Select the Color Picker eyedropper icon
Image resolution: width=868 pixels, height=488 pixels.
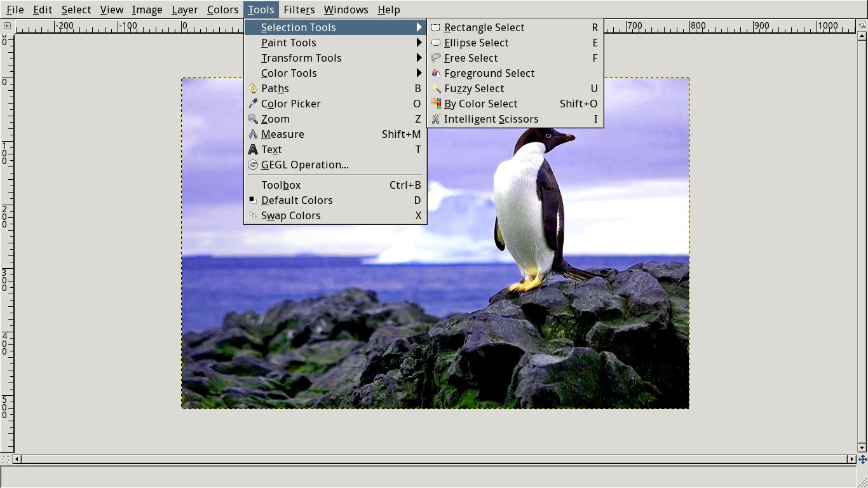[x=253, y=104]
